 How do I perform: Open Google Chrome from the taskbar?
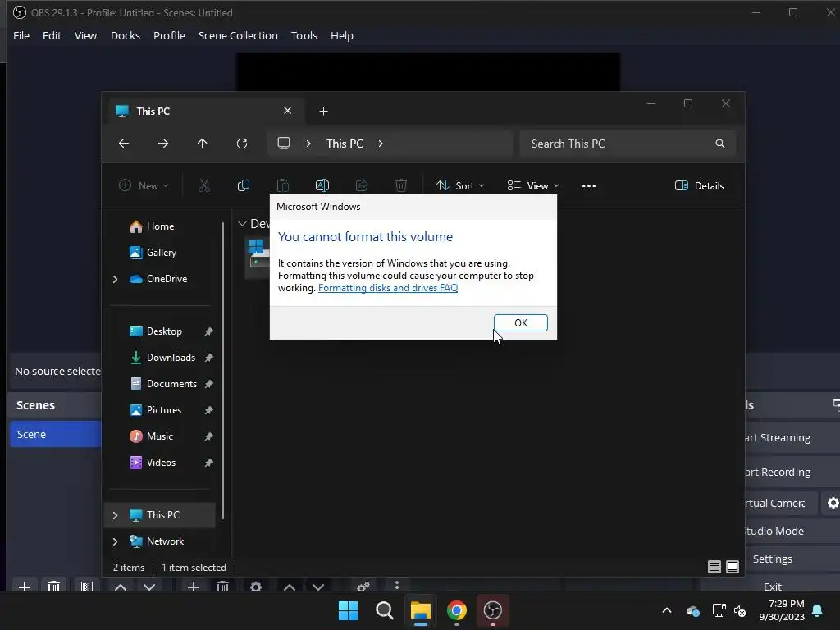click(456, 610)
